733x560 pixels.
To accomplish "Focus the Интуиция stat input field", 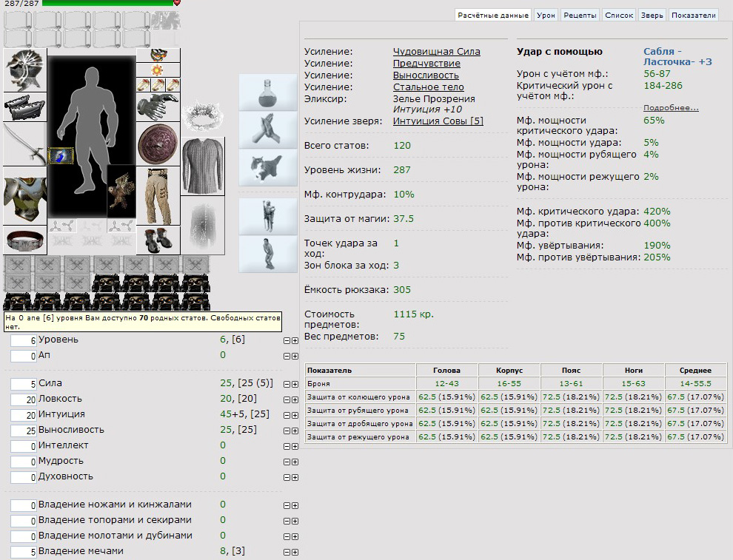I will [x=24, y=415].
